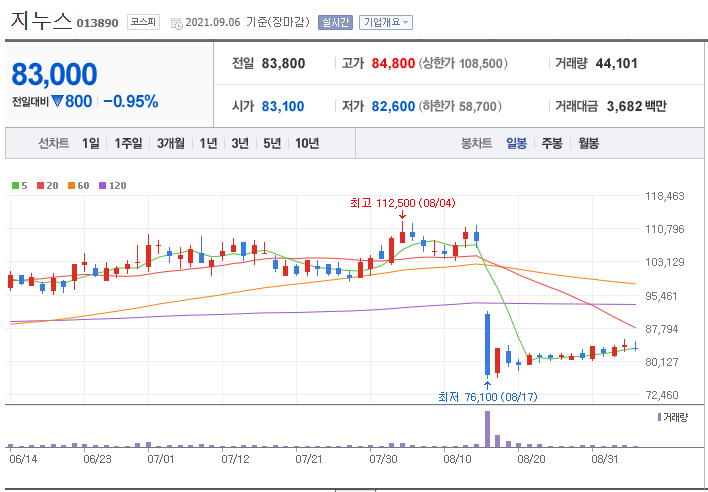This screenshot has width=708, height=492.
Task: Click the 거래량 value 44,101
Action: pyautogui.click(x=616, y=63)
